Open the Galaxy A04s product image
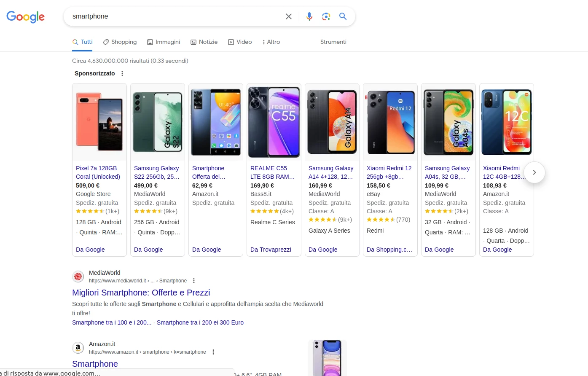Screen dimensions: 588x376 [x=448, y=122]
